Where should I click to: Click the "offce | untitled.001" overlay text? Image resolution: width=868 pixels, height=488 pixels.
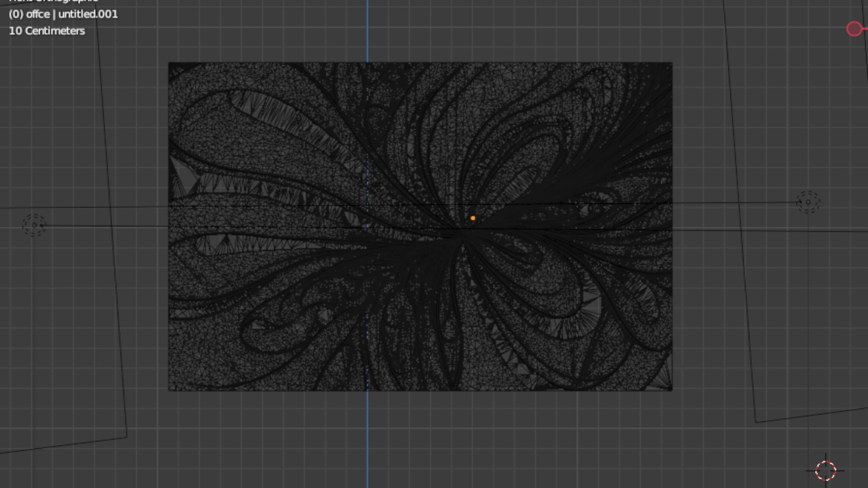point(63,14)
